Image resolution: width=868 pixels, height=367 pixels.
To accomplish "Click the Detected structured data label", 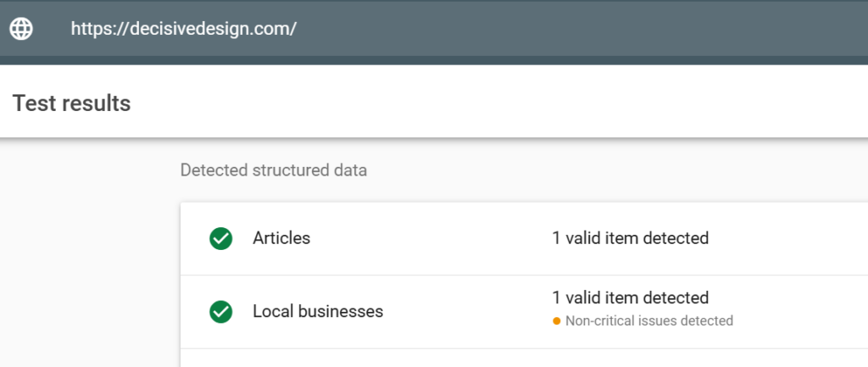I will pos(274,170).
